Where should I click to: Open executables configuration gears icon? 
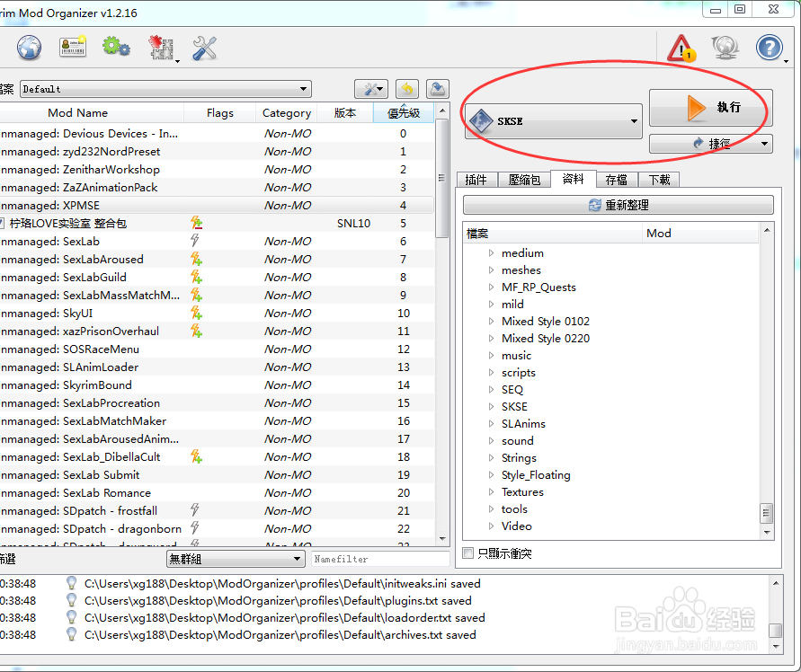tap(116, 47)
